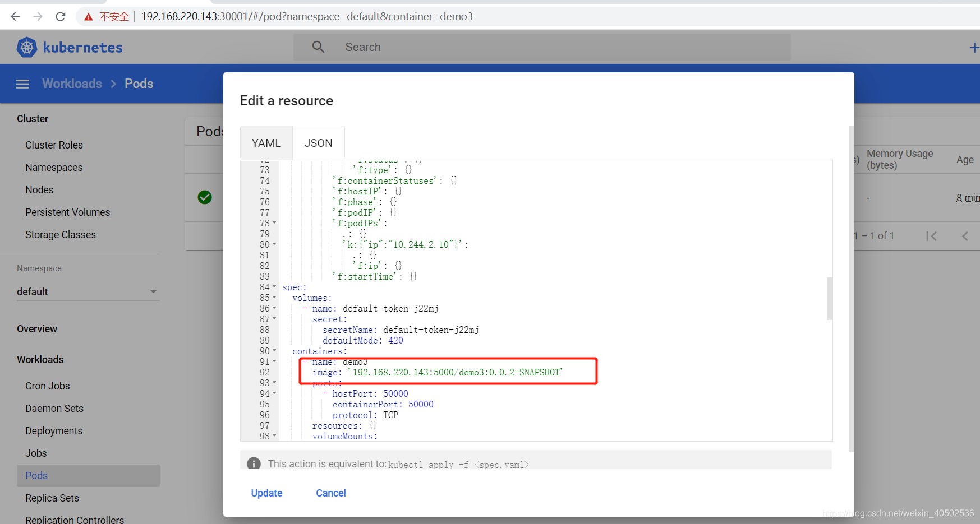Click the YAML editor vertical scrollbar thumb
This screenshot has width=980, height=524.
coord(829,298)
